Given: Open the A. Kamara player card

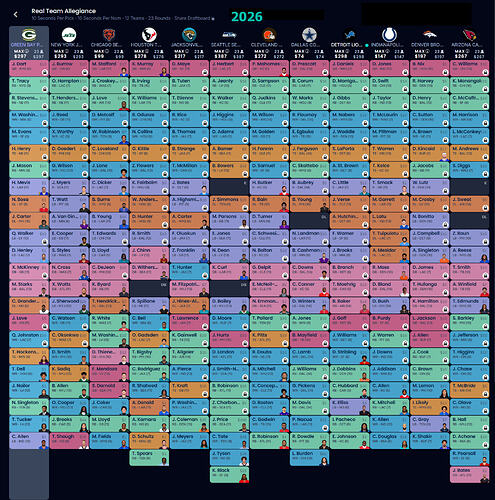Looking at the screenshot, I should 149,424.
